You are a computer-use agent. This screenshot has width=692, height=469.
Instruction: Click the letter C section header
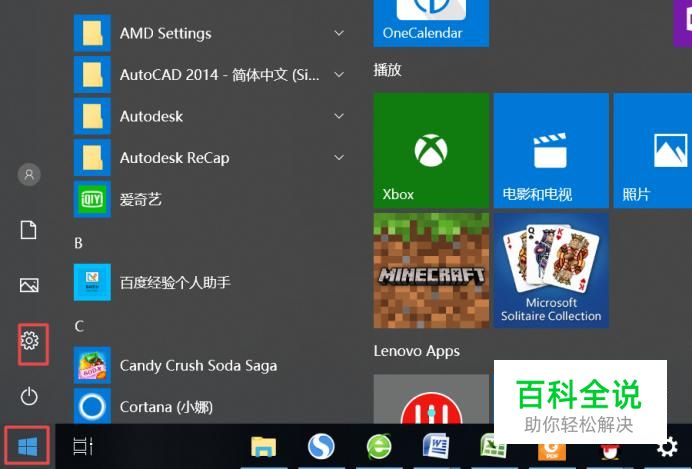pyautogui.click(x=79, y=326)
